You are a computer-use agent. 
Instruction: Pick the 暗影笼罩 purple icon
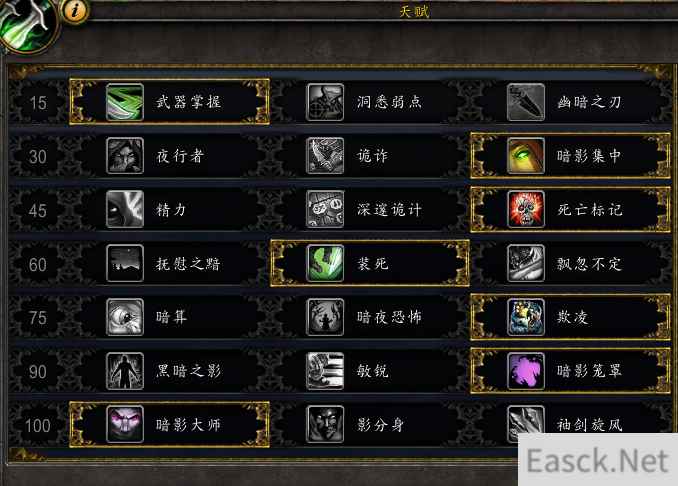point(526,371)
